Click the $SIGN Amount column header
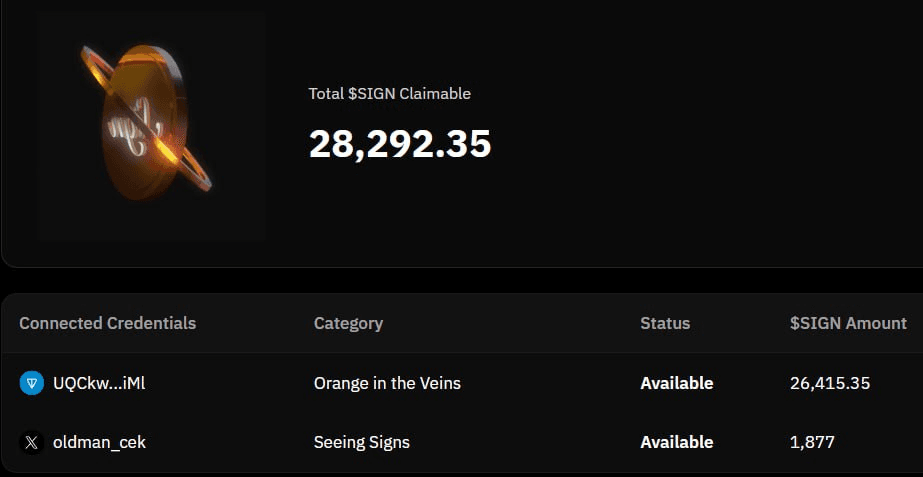923x477 pixels. coord(848,323)
